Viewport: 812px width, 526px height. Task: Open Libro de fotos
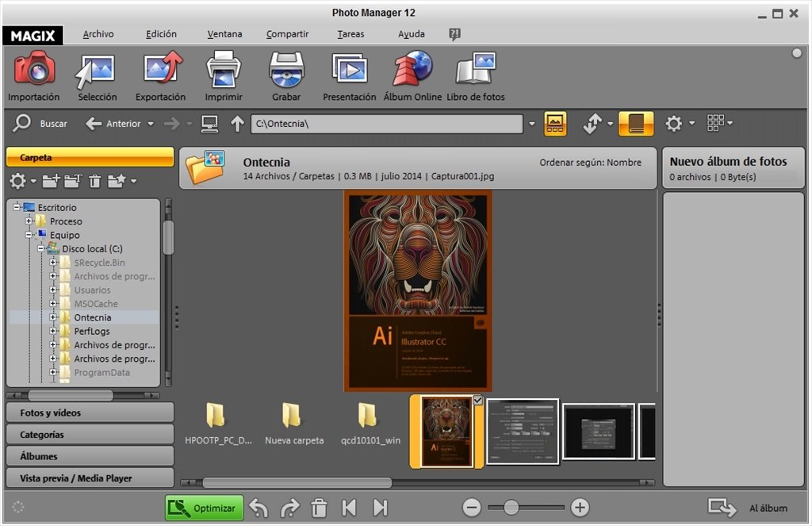point(476,75)
